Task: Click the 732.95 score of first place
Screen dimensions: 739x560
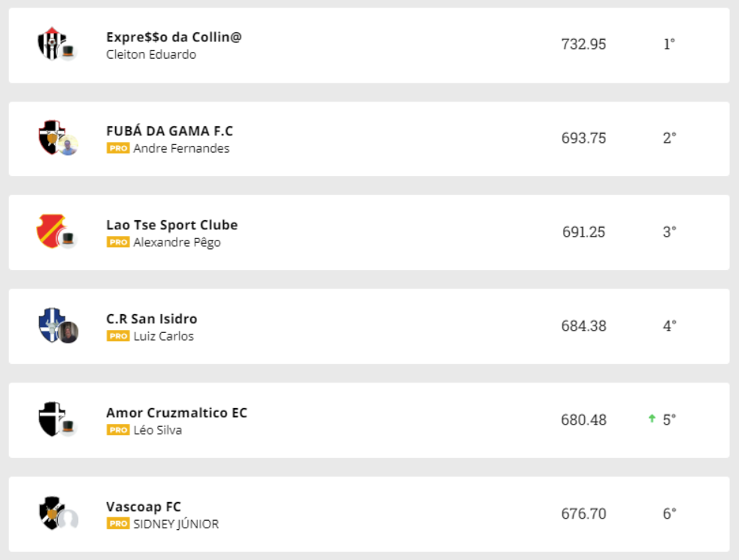Action: (x=583, y=44)
